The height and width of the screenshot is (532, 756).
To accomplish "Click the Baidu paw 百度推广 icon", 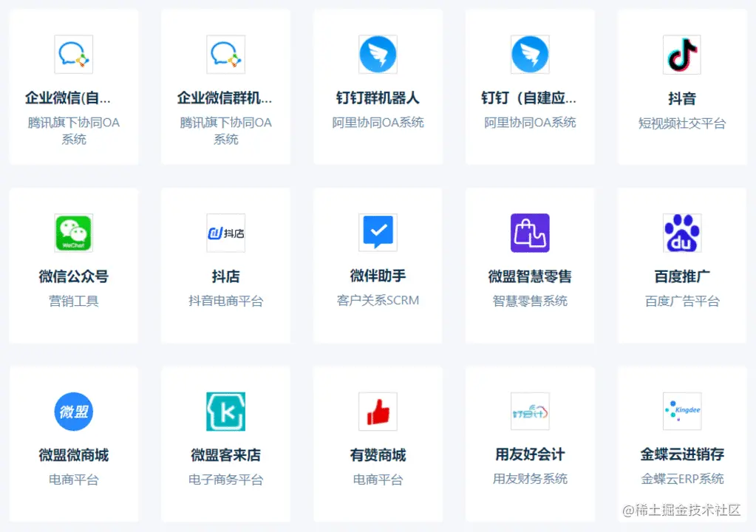I will 682,233.
